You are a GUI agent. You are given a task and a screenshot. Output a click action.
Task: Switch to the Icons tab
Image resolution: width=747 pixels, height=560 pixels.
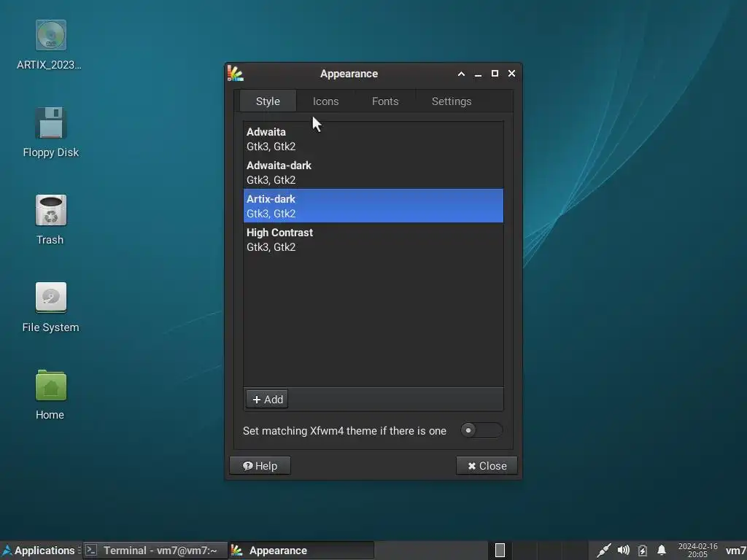326,101
